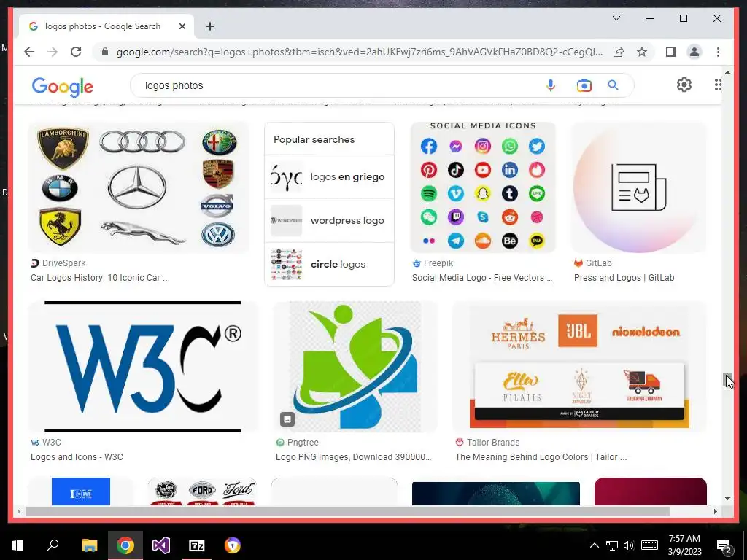Viewport: 747px width, 560px height.
Task: Click the vertical scrollbar down arrow
Action: (x=727, y=499)
